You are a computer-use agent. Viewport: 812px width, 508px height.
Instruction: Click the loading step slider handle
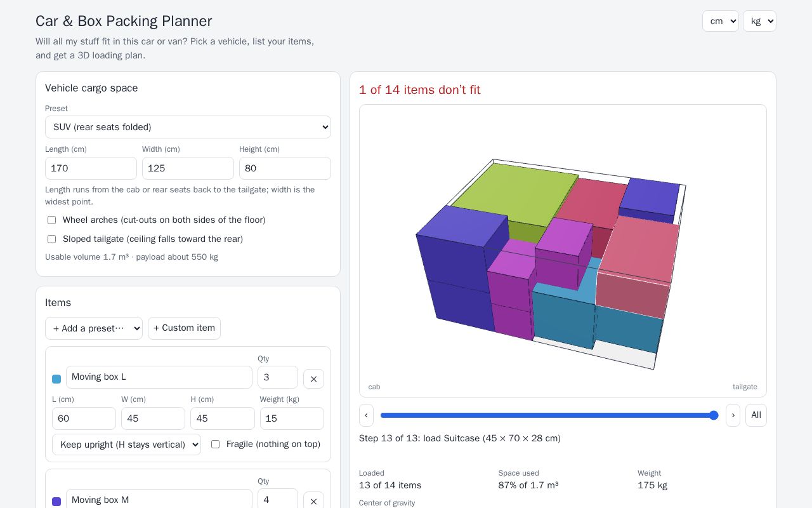coord(714,415)
